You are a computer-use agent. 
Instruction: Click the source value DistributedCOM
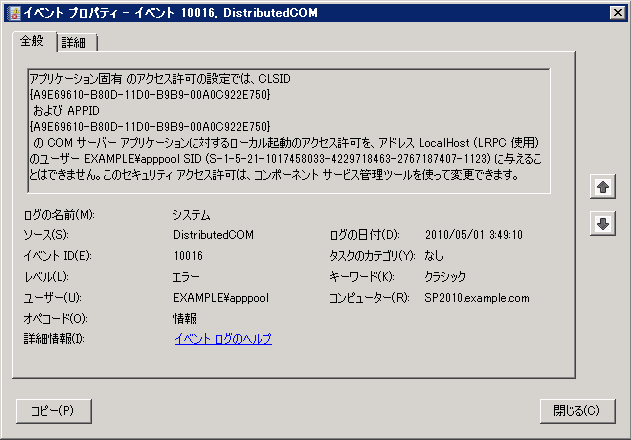[213, 235]
